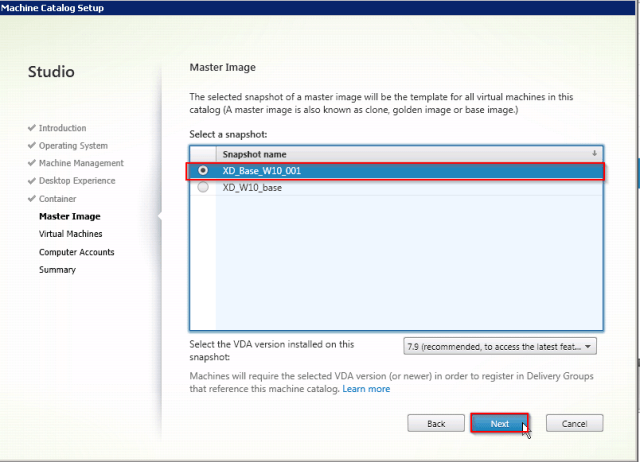Jump to the Virtual Machines step
This screenshot has width=640, height=462.
point(70,234)
